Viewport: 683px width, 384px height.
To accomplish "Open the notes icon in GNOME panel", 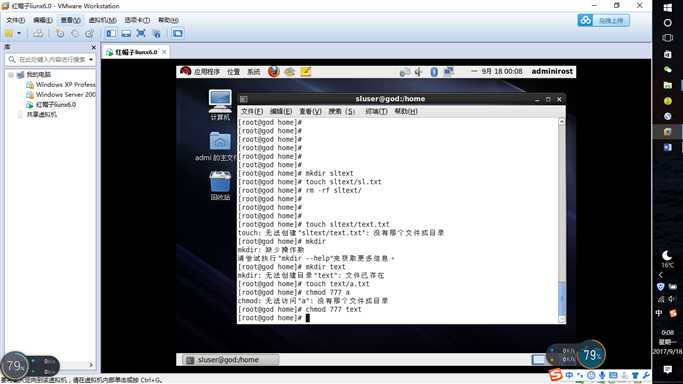I will [x=305, y=71].
